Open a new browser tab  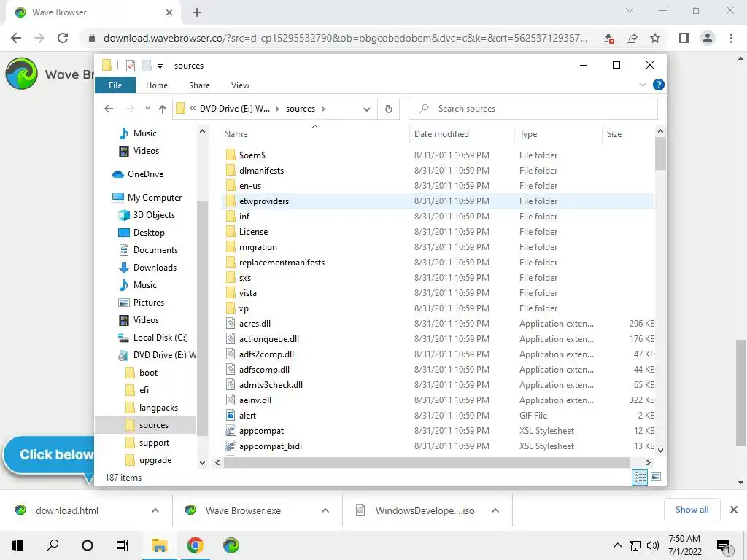pos(197,12)
